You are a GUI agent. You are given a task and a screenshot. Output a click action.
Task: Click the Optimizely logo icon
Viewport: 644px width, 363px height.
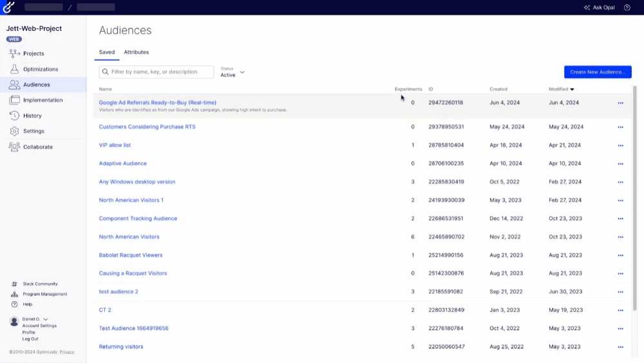coord(8,7)
